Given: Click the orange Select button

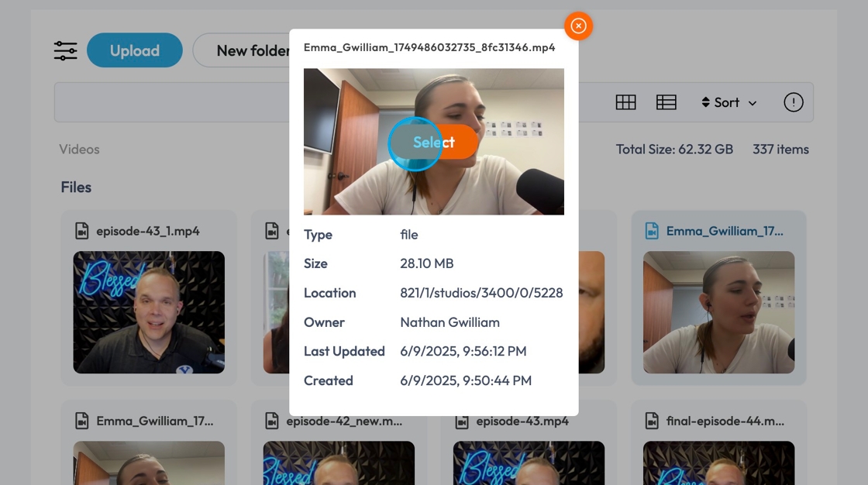Looking at the screenshot, I should coord(434,143).
